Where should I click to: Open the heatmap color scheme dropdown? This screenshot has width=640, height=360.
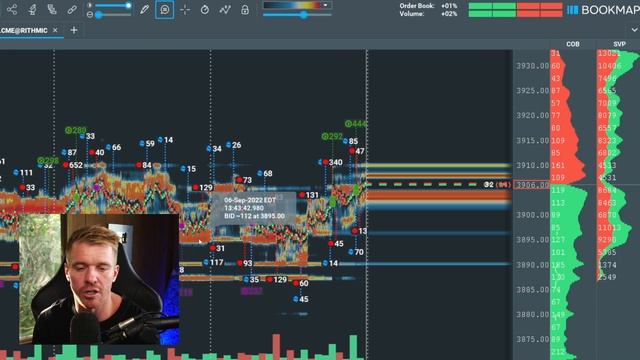pyautogui.click(x=325, y=5)
